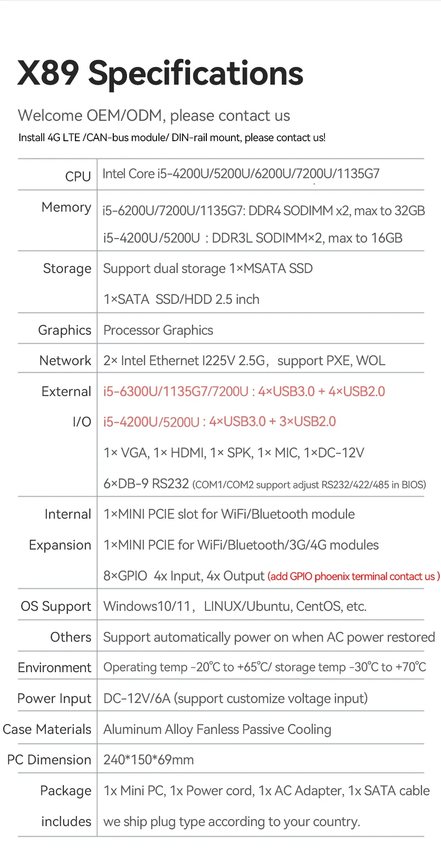Click the 4G LTE/CAN-bus install note
Viewport: 441px width, 868px height.
coord(172,138)
